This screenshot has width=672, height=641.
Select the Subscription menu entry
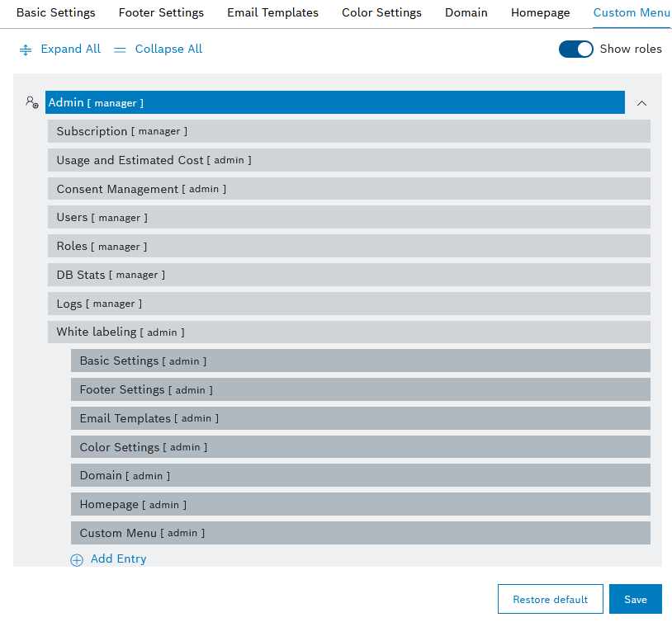click(348, 131)
